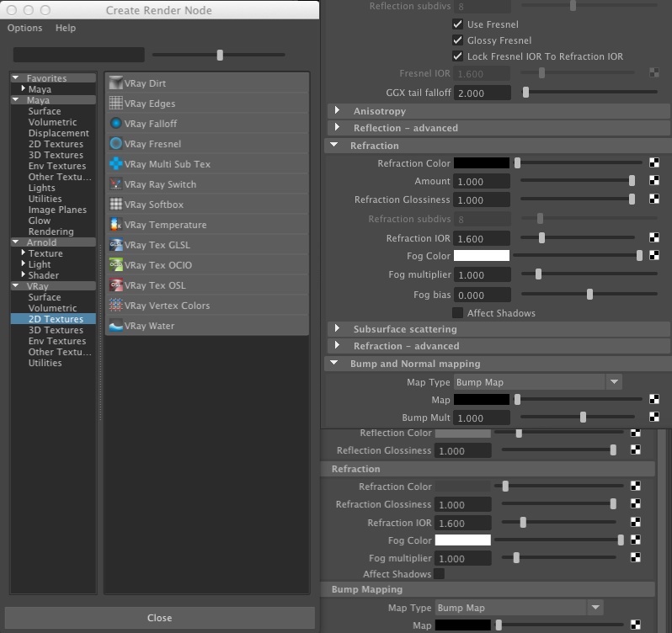
Task: Collapse the Refraction section
Action: (x=333, y=145)
